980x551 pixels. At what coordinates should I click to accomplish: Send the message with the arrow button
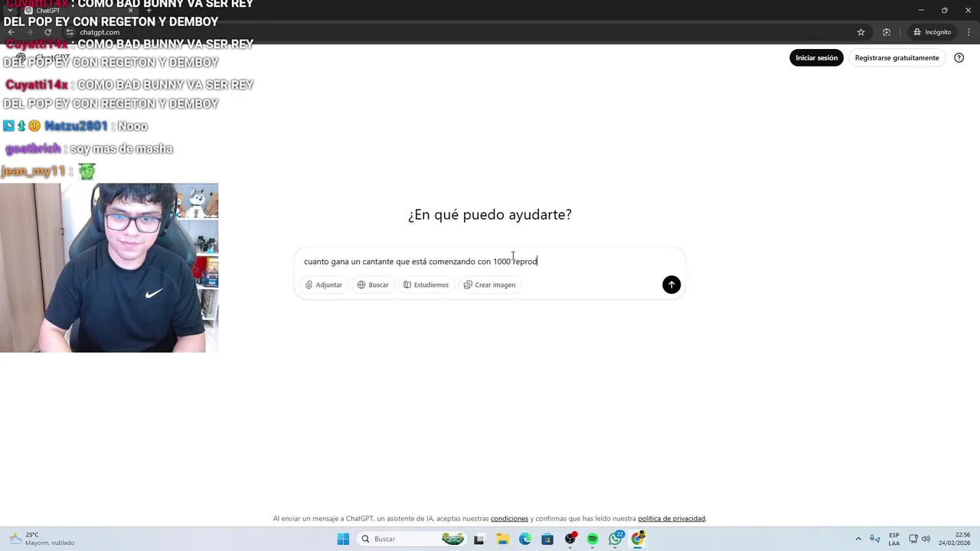(671, 285)
